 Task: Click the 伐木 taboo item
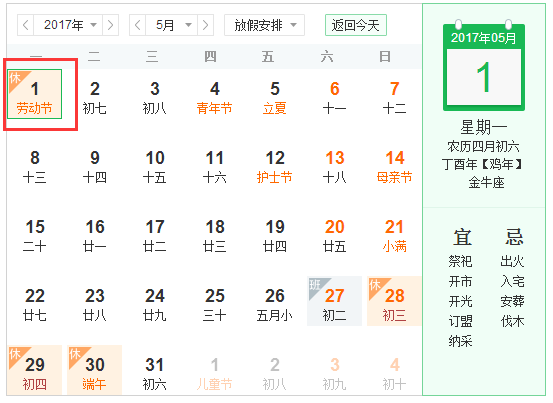tap(512, 321)
